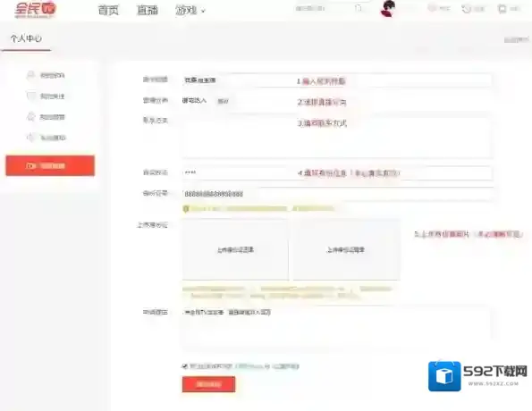
Task: Click the heart icon in sidebar
Action: coord(31,96)
